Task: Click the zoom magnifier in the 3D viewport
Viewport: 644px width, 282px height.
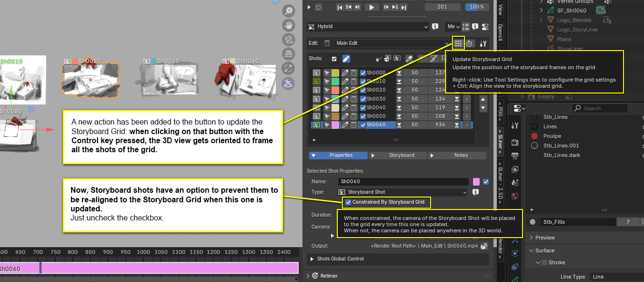Action: click(288, 11)
